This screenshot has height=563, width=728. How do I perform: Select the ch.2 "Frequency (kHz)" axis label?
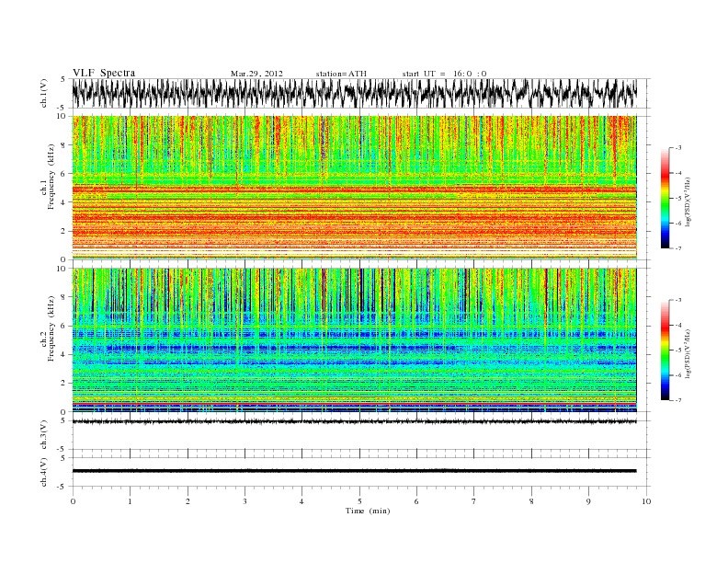click(51, 328)
